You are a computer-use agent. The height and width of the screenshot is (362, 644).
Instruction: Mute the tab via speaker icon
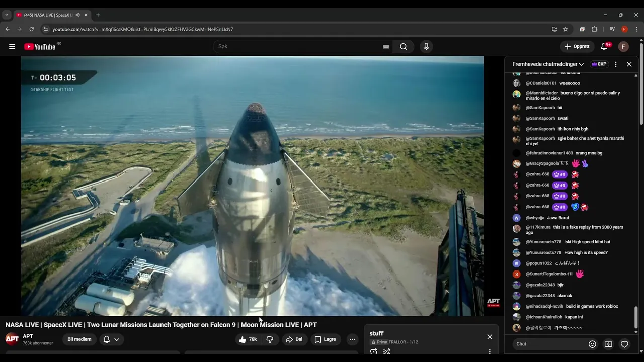click(x=77, y=15)
